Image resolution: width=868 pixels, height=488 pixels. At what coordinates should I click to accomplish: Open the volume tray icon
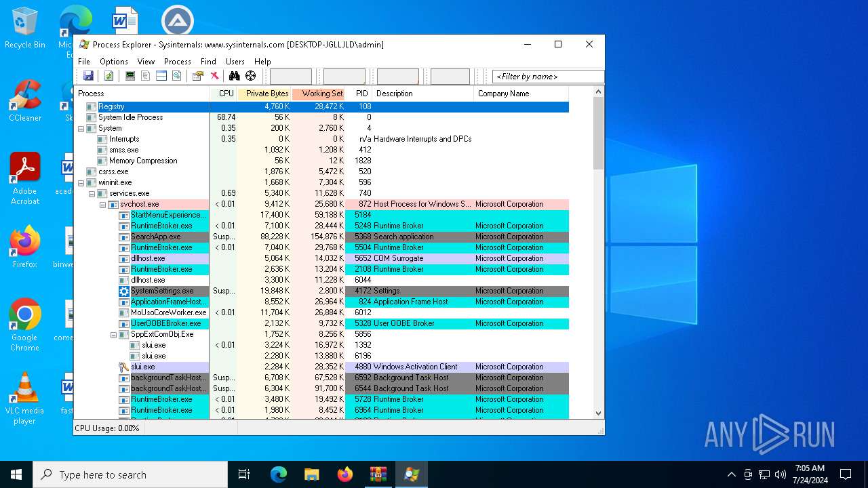coord(781,474)
